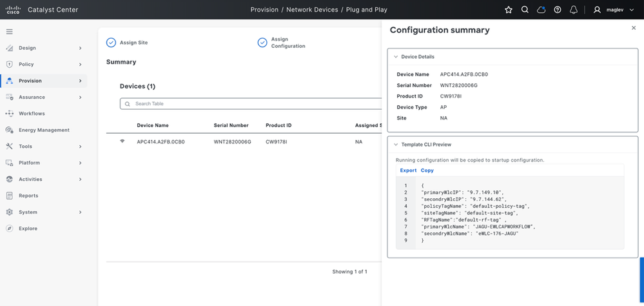
Task: Expand the Platform menu chevron
Action: click(80, 163)
